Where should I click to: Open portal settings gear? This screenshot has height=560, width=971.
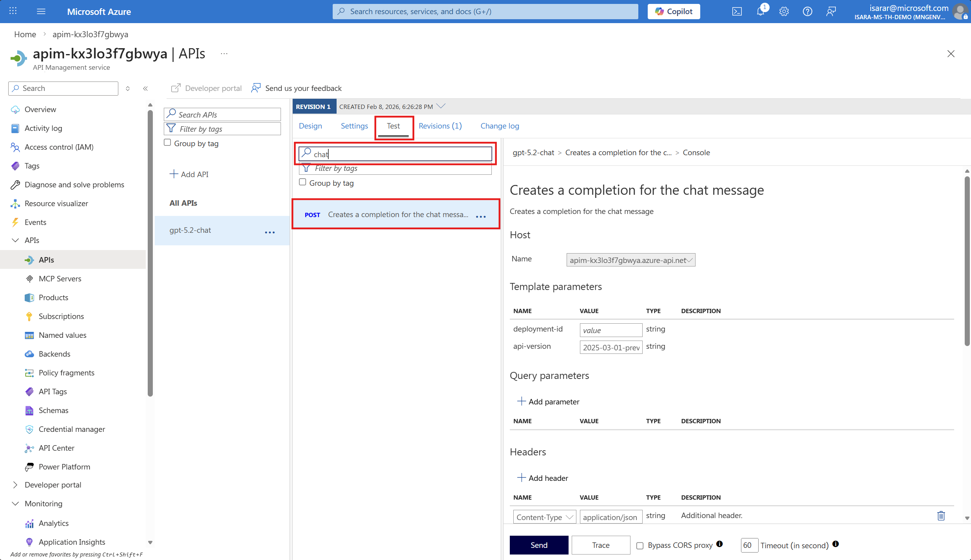coord(784,11)
